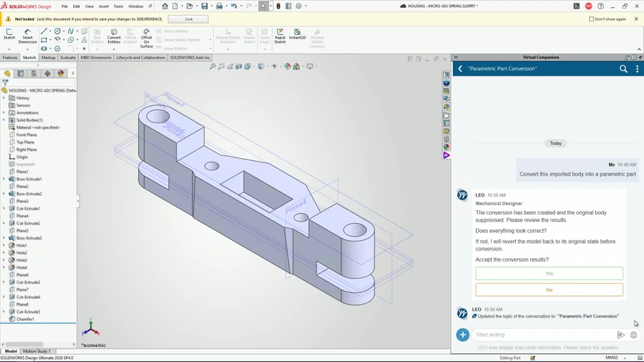Click the Virtual Companions purple task pane icon

(447, 155)
